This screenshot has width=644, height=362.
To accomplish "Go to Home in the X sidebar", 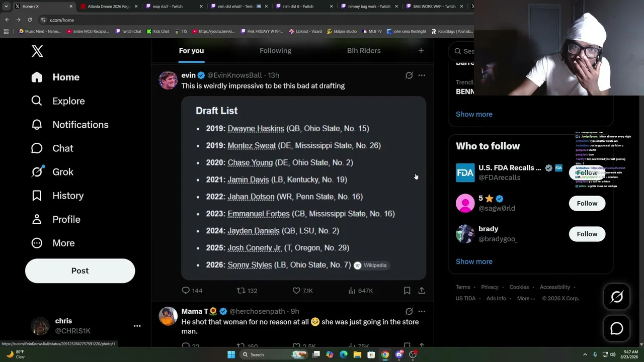I will pyautogui.click(x=55, y=77).
